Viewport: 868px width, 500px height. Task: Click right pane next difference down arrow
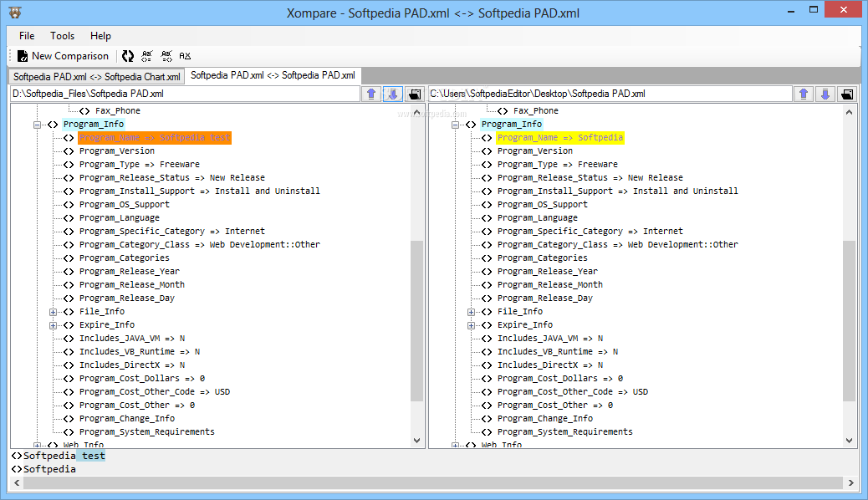tap(825, 94)
